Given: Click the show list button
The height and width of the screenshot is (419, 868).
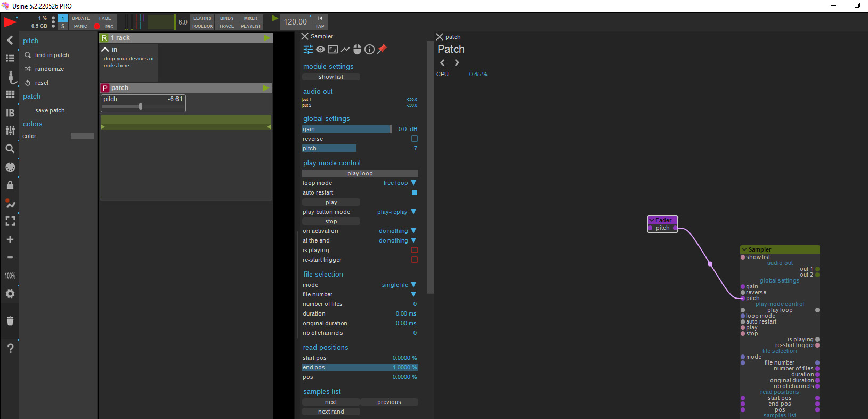Looking at the screenshot, I should tap(331, 77).
